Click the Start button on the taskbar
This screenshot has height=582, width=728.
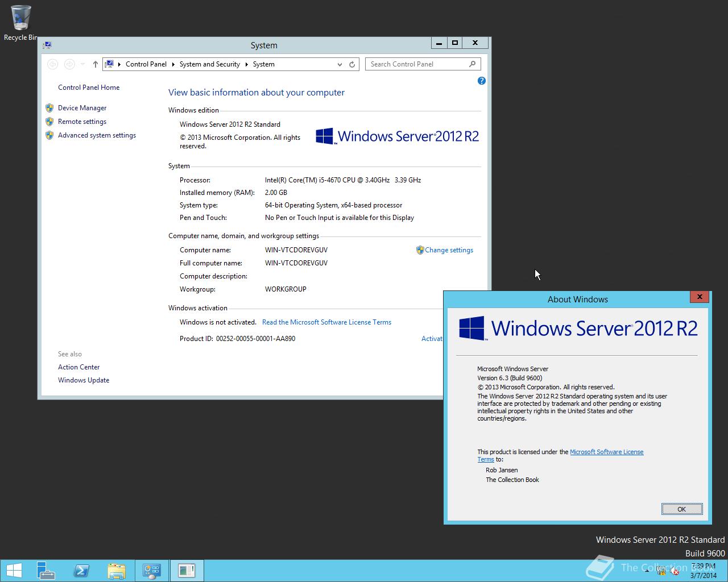pyautogui.click(x=14, y=571)
